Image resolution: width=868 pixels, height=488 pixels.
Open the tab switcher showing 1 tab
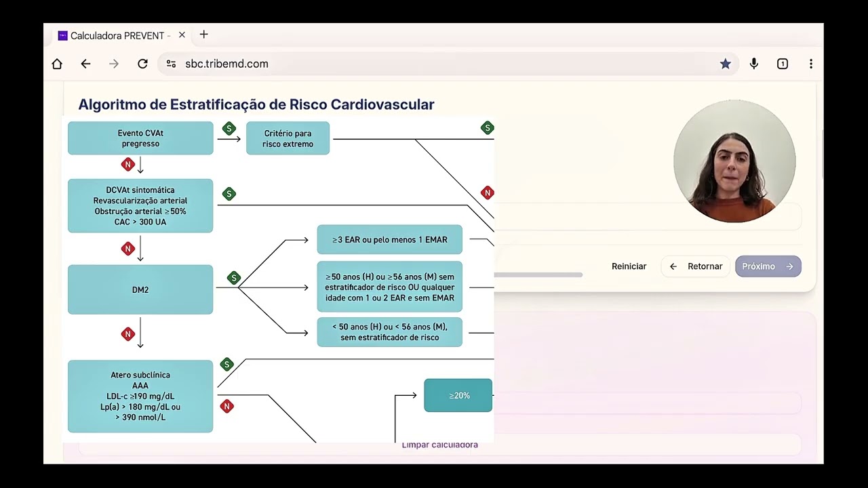click(x=783, y=64)
